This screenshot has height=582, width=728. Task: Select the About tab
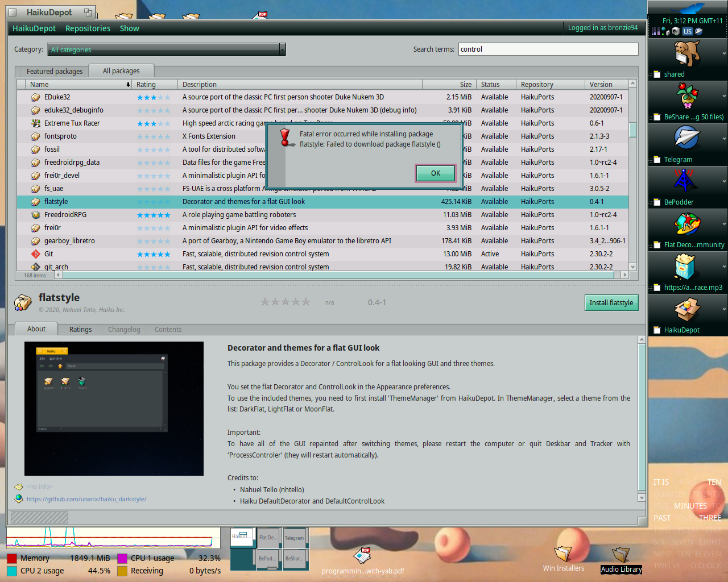pyautogui.click(x=36, y=329)
